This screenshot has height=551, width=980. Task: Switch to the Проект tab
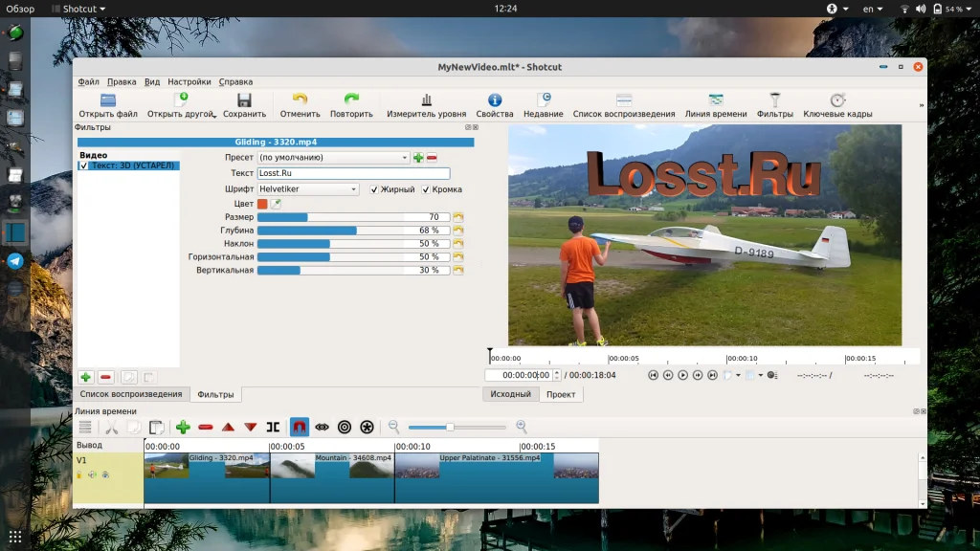pos(561,394)
